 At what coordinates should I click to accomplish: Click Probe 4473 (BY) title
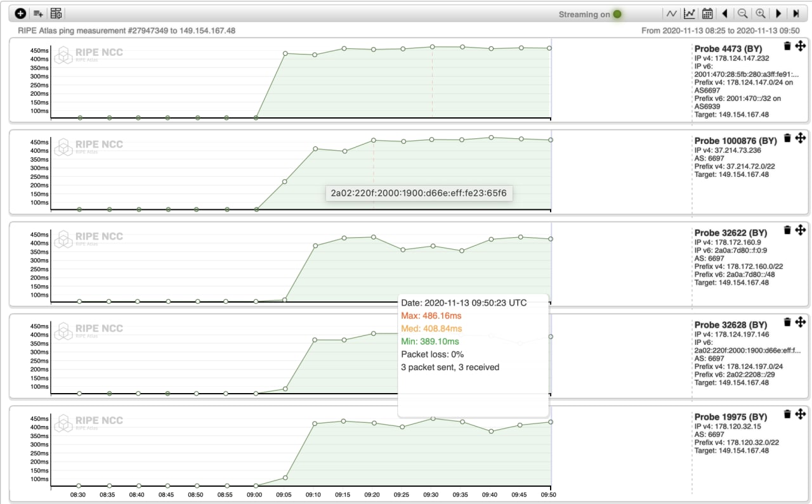click(727, 49)
